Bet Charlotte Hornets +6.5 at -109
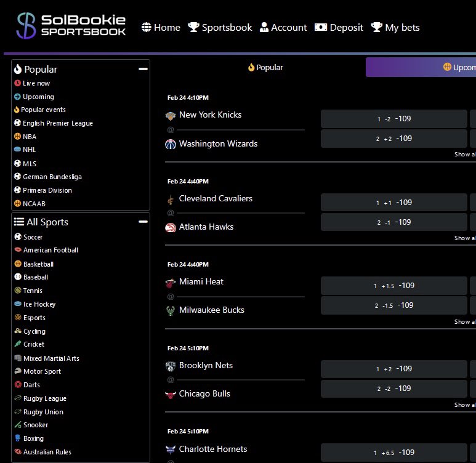Screen dimensions: 476x463 point(393,453)
